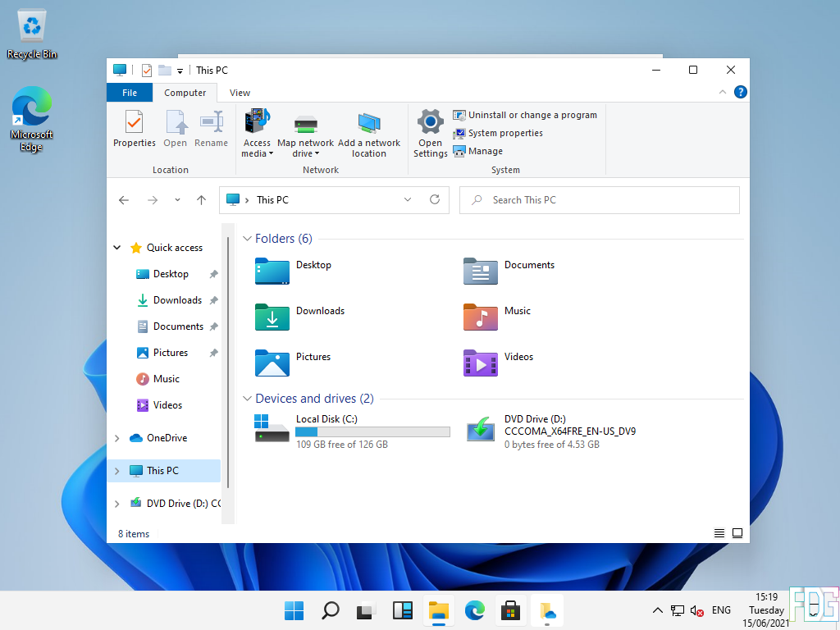Select the Documents folder icon

tap(481, 271)
